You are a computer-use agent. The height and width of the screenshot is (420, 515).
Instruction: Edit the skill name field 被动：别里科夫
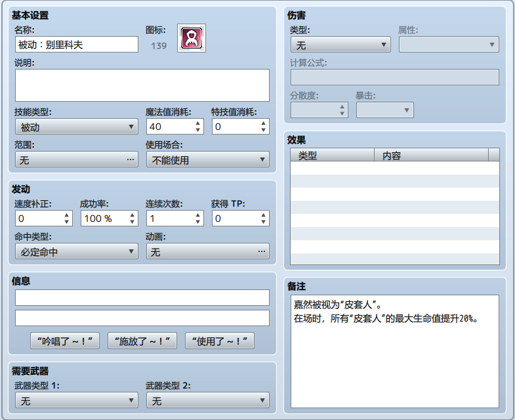[77, 45]
